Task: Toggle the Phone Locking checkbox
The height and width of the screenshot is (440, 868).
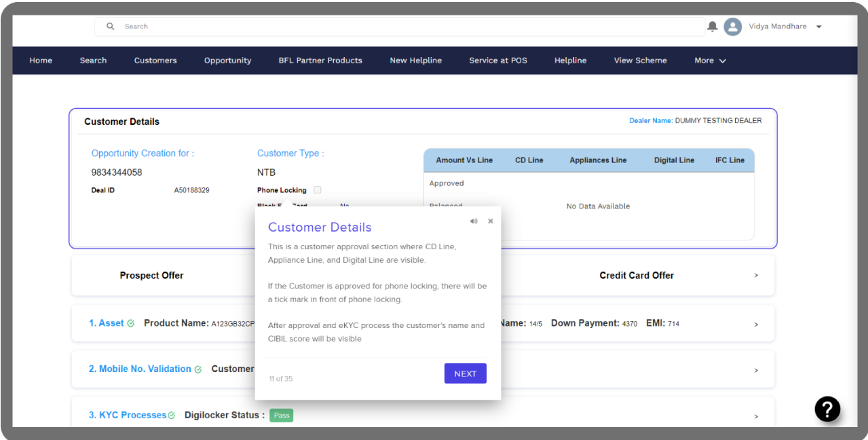Action: point(317,190)
